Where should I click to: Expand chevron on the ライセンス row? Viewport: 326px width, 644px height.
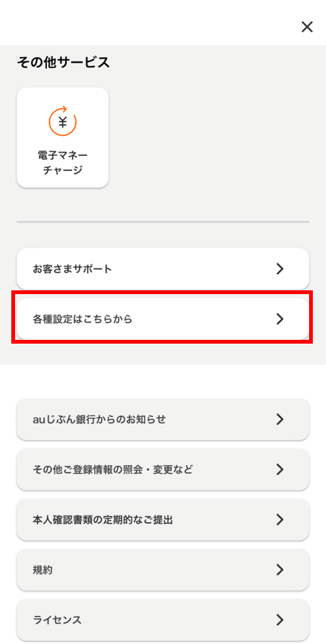280,620
